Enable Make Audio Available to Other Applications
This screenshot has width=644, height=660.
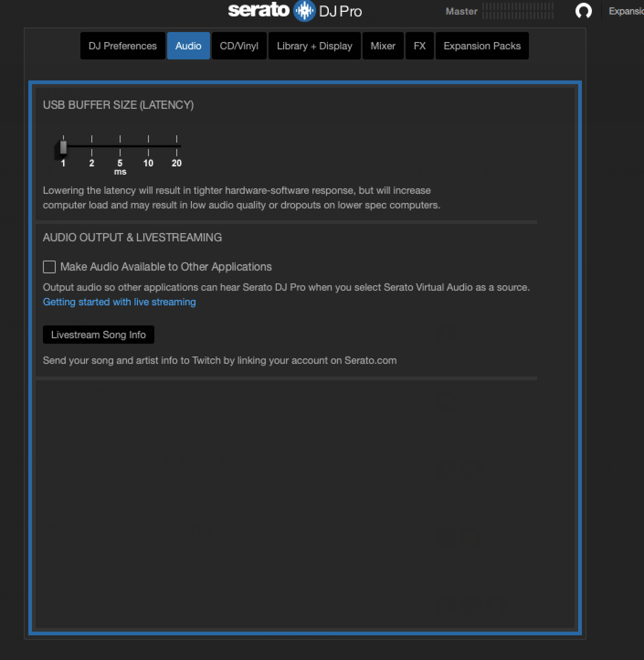coord(49,267)
